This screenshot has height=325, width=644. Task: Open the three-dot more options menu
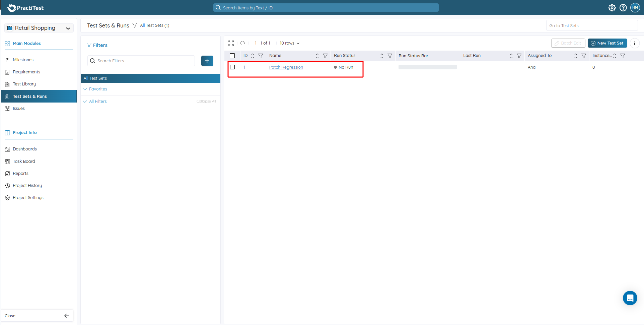click(x=635, y=43)
